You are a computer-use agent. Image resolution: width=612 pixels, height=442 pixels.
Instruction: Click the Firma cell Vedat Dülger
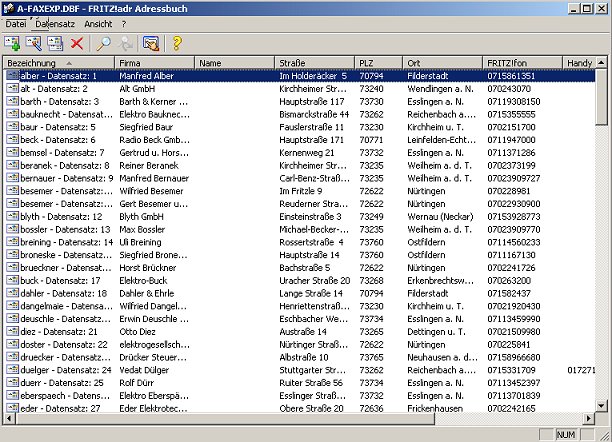tap(144, 370)
